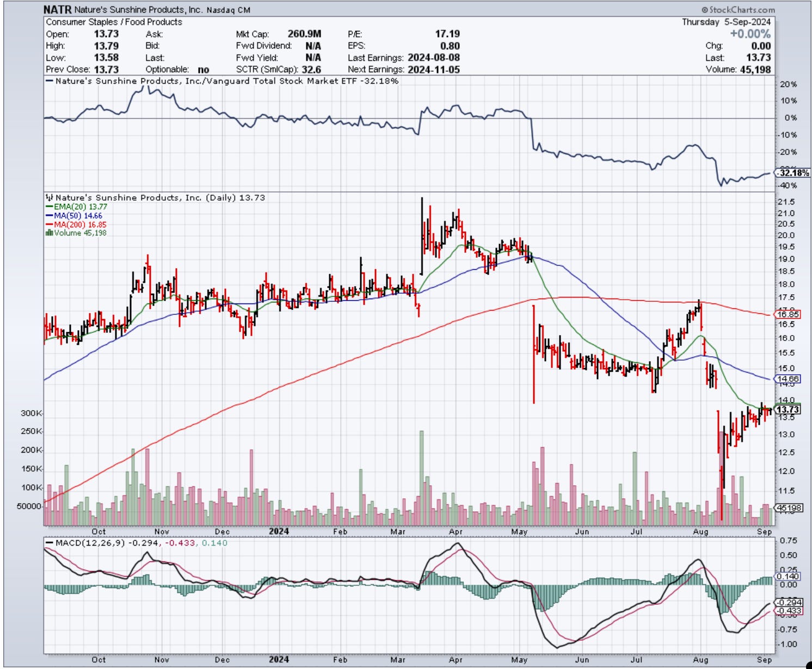Click the "+0.00%" percent change figure

(750, 34)
